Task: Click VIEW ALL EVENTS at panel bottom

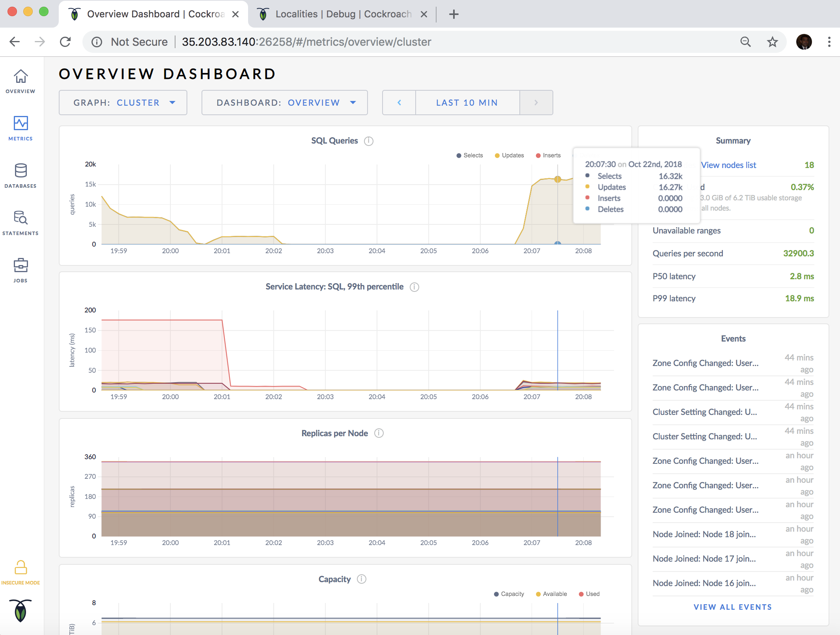Action: 732,607
